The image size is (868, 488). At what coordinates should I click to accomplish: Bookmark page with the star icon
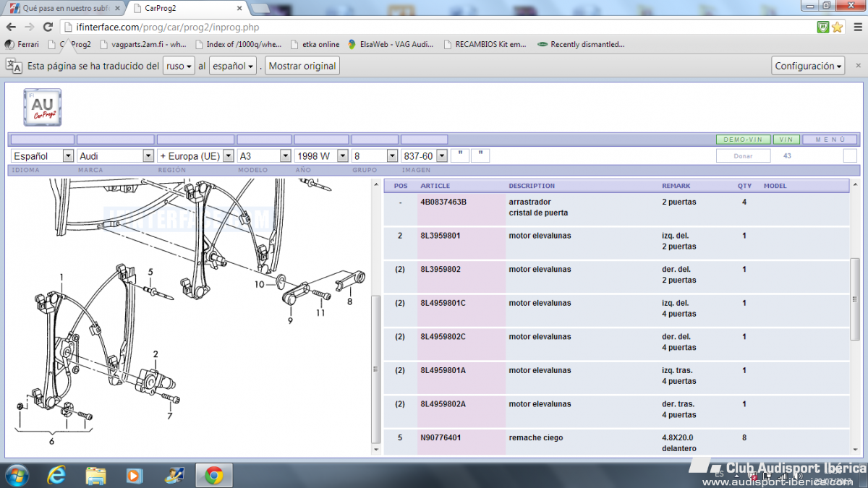click(838, 27)
